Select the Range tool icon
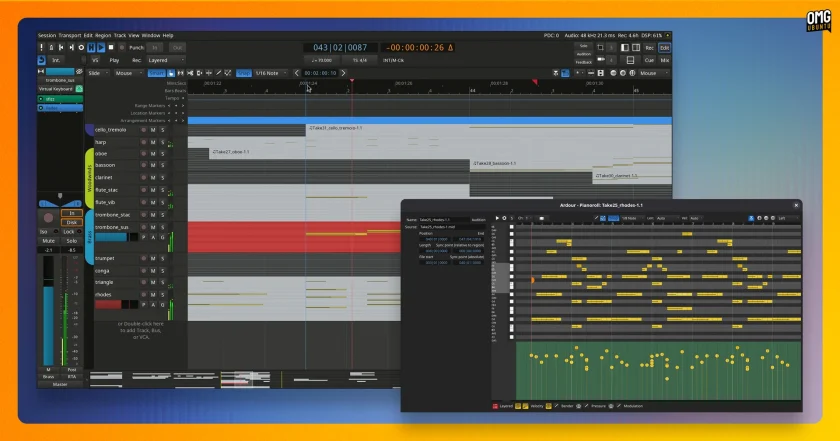 coord(181,73)
